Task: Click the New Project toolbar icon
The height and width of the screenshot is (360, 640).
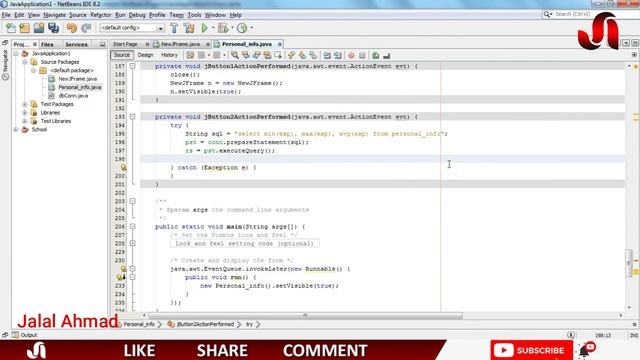Action: pyautogui.click(x=24, y=28)
